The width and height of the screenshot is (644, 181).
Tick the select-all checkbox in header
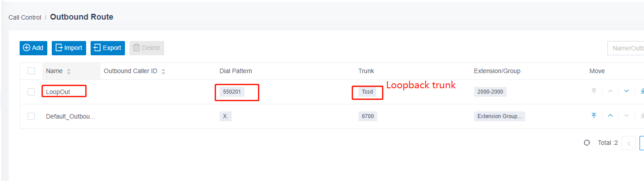coord(31,71)
